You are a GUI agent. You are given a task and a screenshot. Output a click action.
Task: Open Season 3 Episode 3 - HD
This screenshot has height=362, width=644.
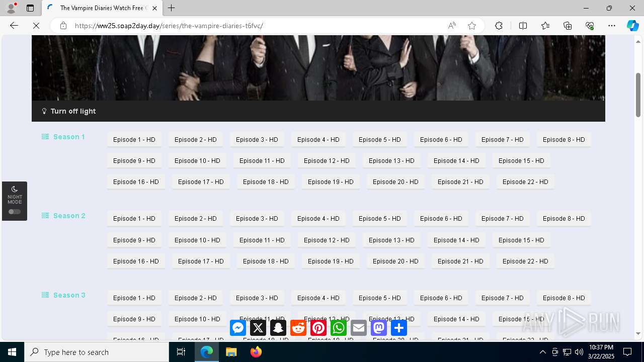(257, 298)
